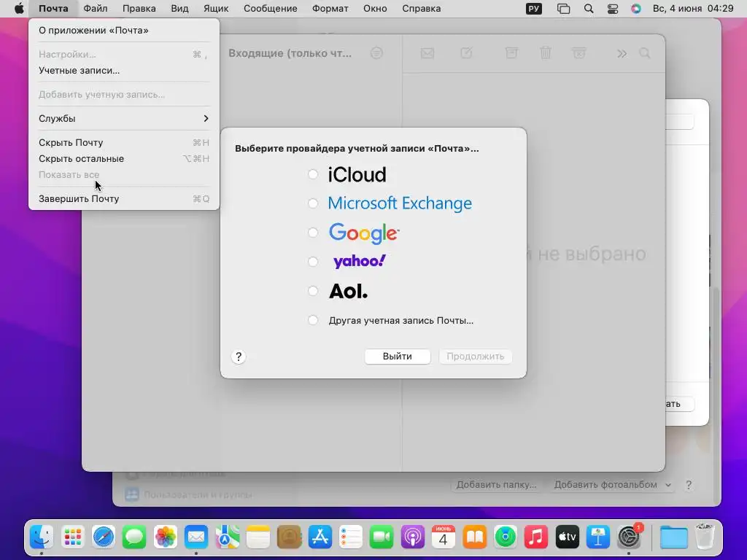This screenshot has height=560, width=747.
Task: Open System Settings from the dock
Action: tap(629, 537)
